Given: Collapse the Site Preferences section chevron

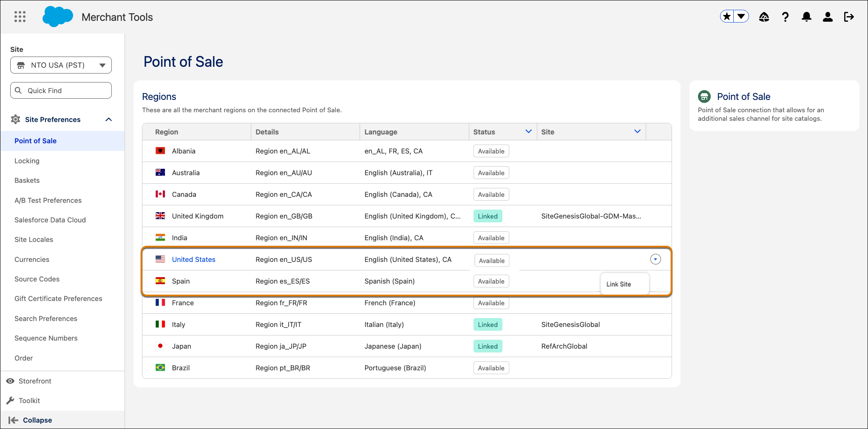Looking at the screenshot, I should (x=109, y=119).
